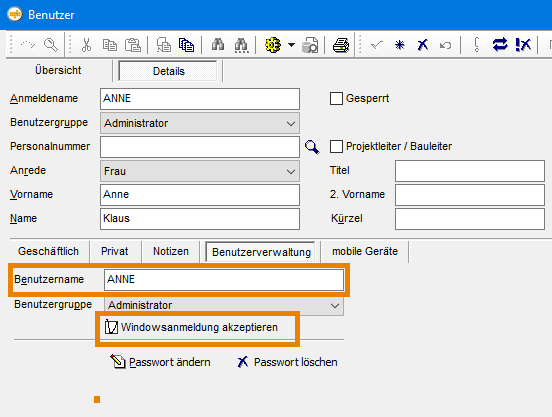552x417 pixels.
Task: Open the upper Benutzergruppe Administrator dropdown
Action: tap(200, 123)
